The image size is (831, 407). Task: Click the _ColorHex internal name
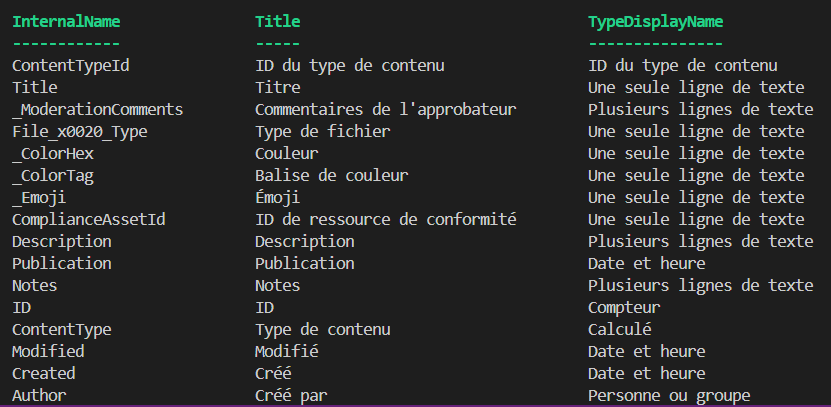53,154
